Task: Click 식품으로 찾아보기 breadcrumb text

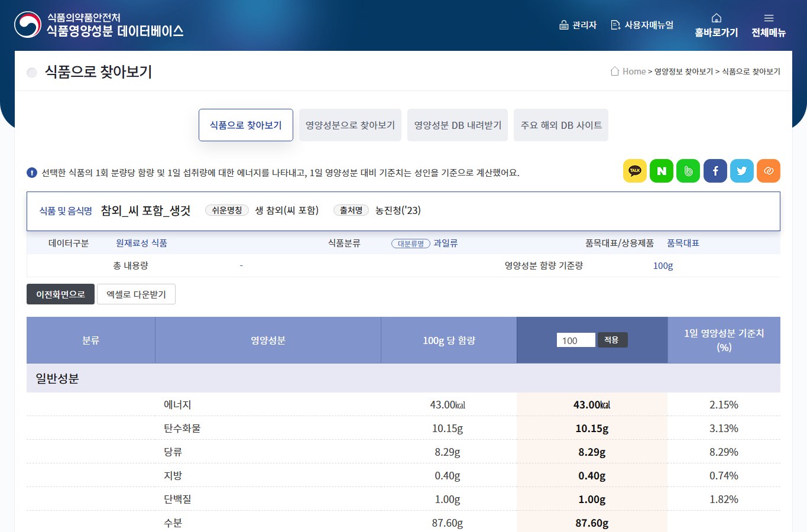Action: coord(751,72)
